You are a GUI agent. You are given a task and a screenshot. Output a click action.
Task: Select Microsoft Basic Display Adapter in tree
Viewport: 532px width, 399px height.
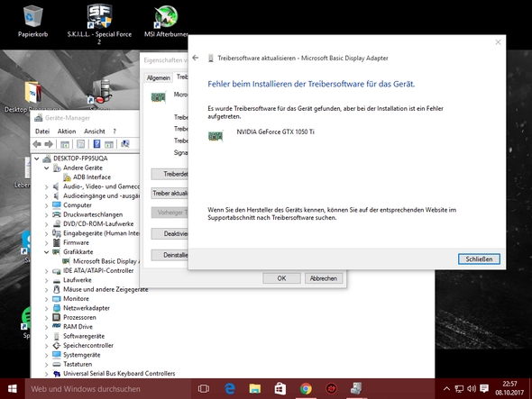[105, 261]
